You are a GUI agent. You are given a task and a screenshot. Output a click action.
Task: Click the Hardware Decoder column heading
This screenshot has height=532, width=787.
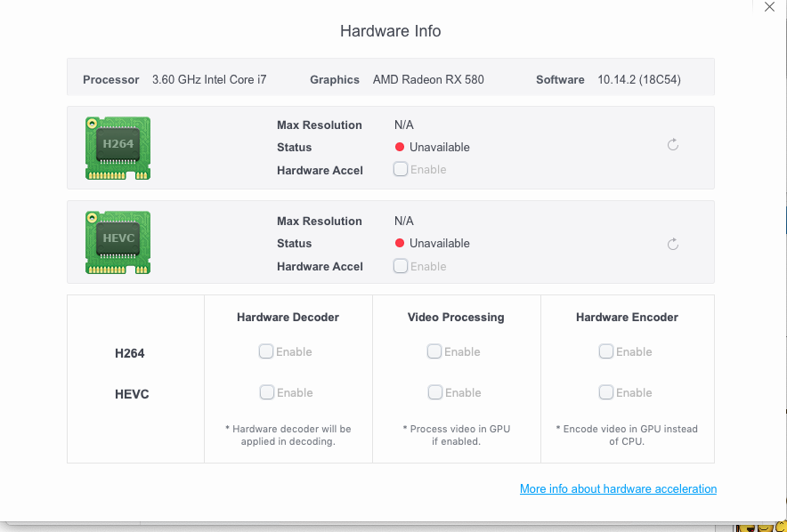[288, 318]
